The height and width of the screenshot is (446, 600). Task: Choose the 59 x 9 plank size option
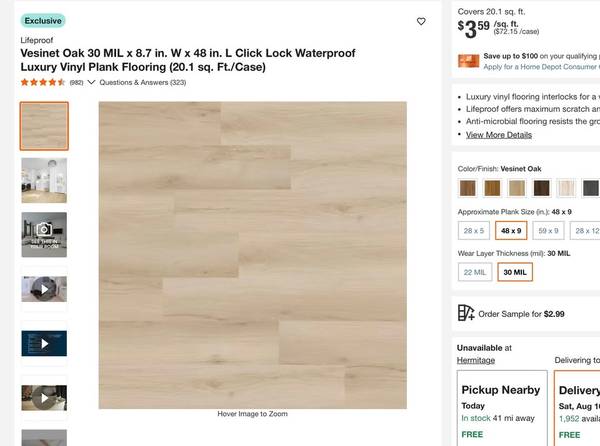click(x=549, y=230)
